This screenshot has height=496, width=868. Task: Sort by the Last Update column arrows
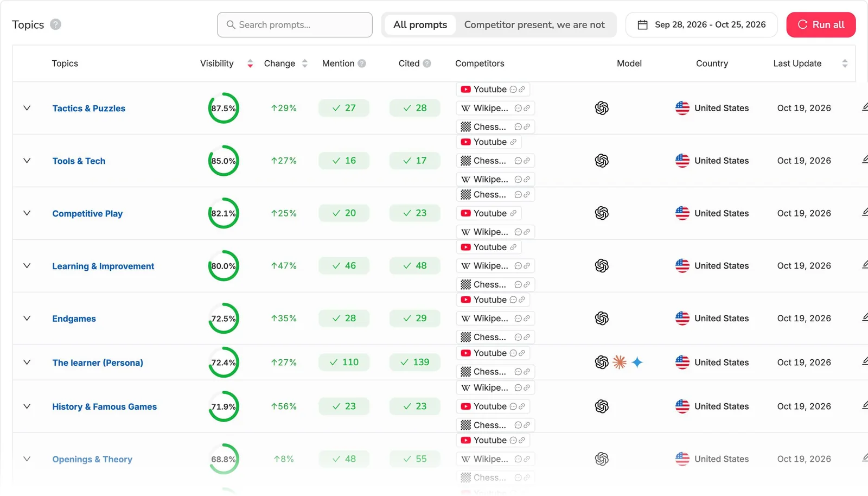(845, 63)
